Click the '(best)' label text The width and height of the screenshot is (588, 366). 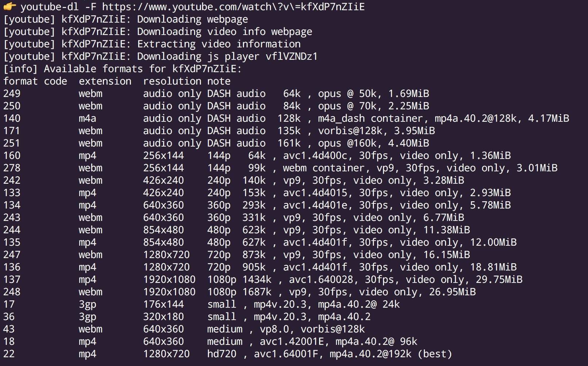(x=435, y=354)
